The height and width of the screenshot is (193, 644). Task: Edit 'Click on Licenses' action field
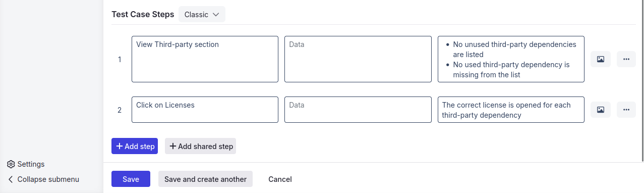point(205,110)
